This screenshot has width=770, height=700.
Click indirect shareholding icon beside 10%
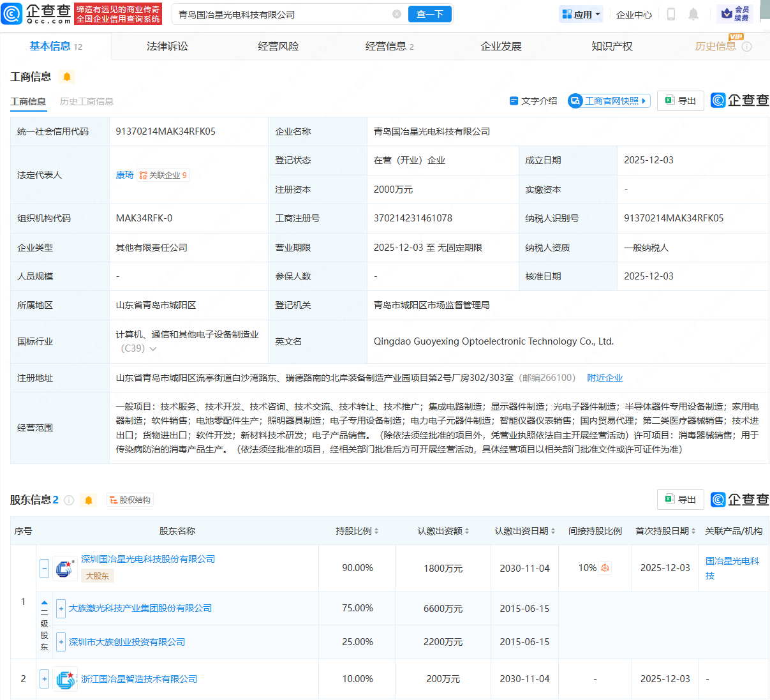605,568
